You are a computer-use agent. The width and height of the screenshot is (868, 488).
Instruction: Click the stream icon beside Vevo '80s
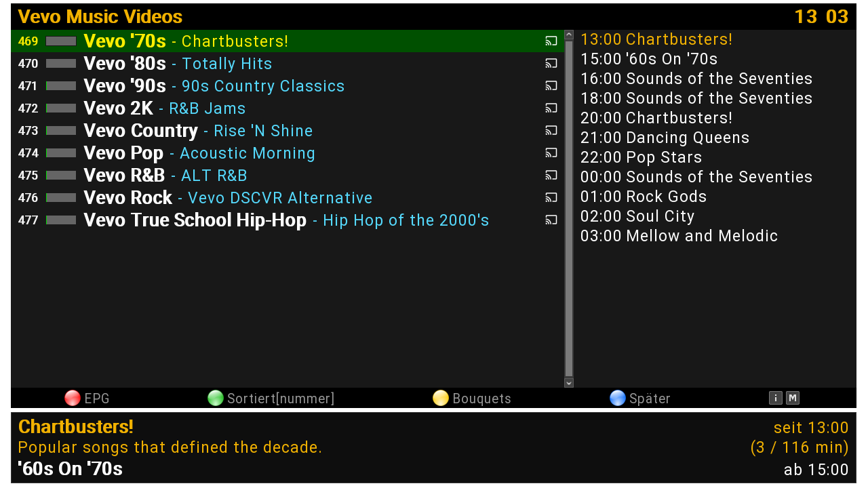(551, 64)
